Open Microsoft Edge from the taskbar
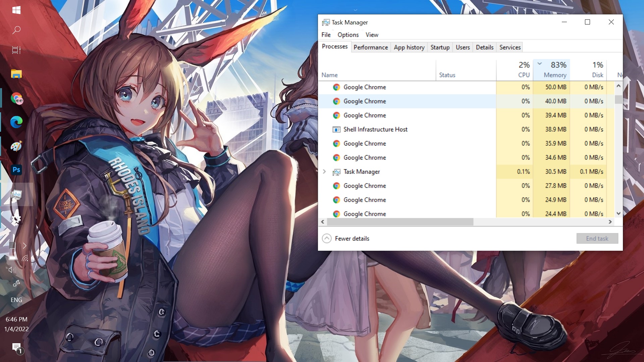The image size is (644, 362). click(x=16, y=122)
